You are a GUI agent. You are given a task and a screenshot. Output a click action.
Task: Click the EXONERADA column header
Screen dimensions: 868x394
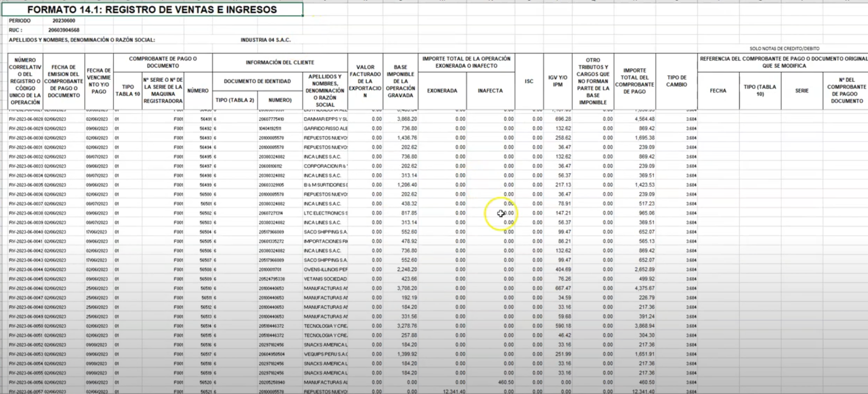coord(442,91)
